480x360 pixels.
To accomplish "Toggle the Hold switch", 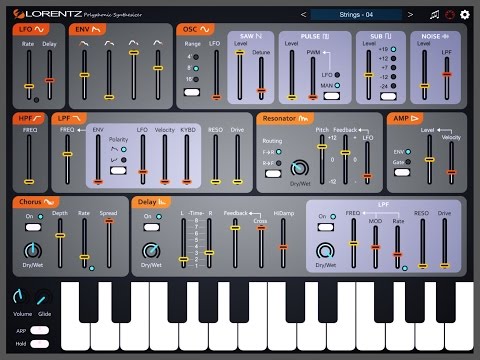I will coord(39,344).
